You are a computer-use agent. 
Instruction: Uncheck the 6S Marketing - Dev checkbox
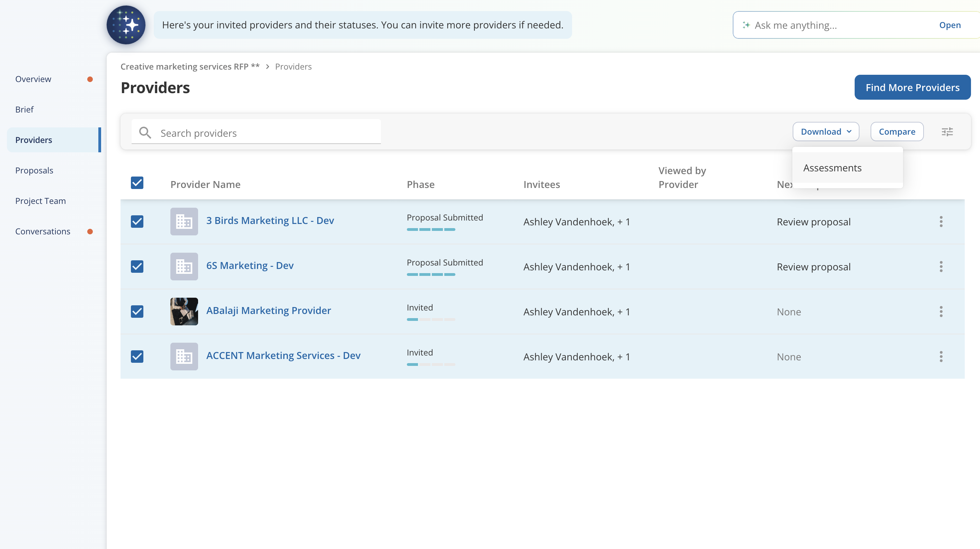pos(137,267)
